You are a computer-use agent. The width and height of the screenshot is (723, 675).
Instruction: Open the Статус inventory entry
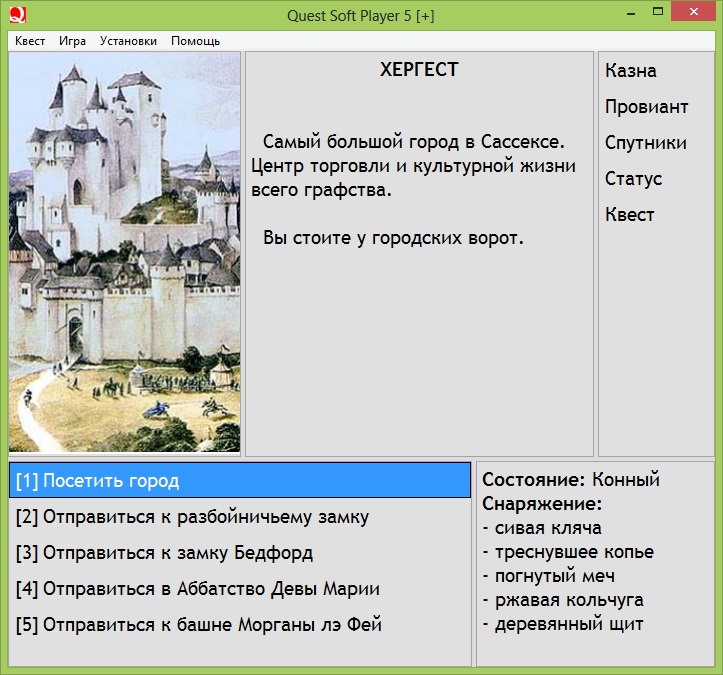click(x=634, y=178)
